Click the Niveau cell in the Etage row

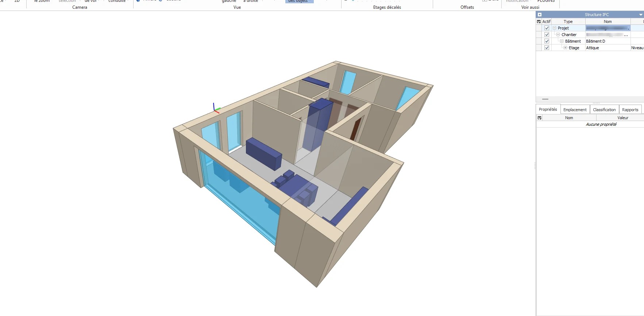[637, 48]
